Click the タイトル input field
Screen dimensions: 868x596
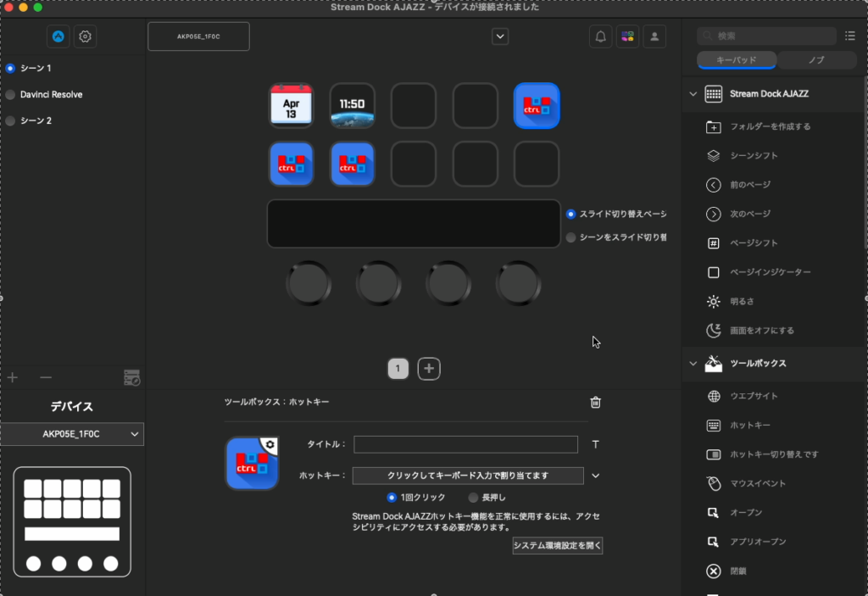(465, 444)
